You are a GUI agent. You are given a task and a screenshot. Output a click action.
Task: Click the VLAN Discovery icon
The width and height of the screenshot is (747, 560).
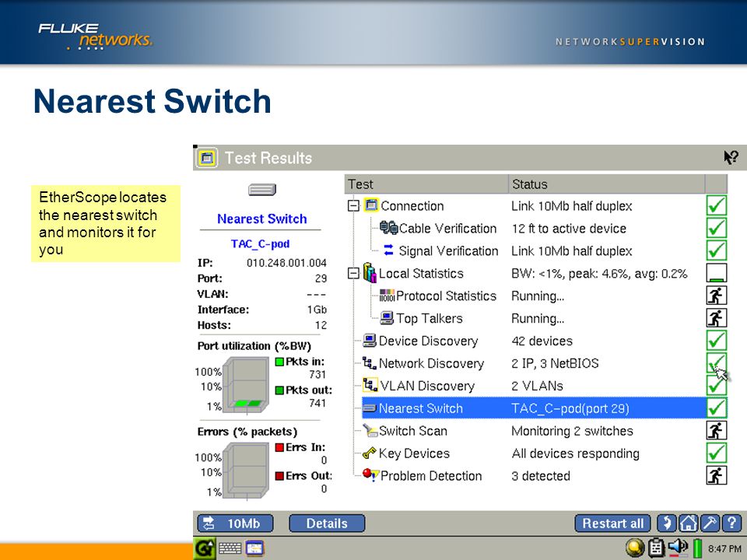[370, 385]
